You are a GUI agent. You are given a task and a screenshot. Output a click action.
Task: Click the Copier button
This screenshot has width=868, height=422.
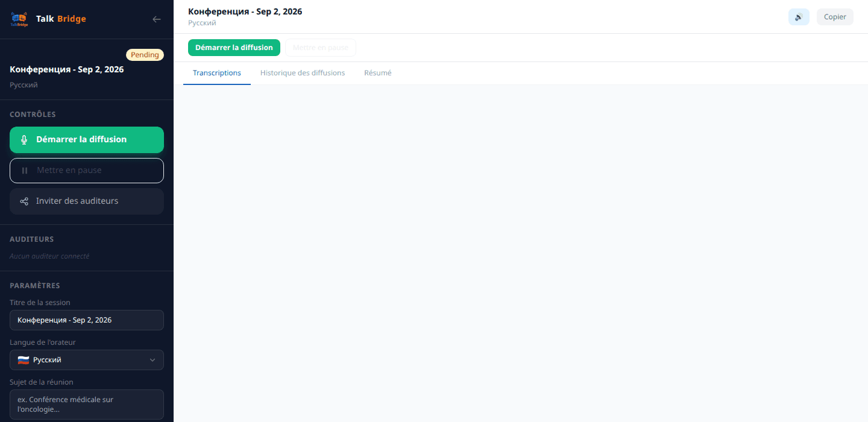[835, 17]
